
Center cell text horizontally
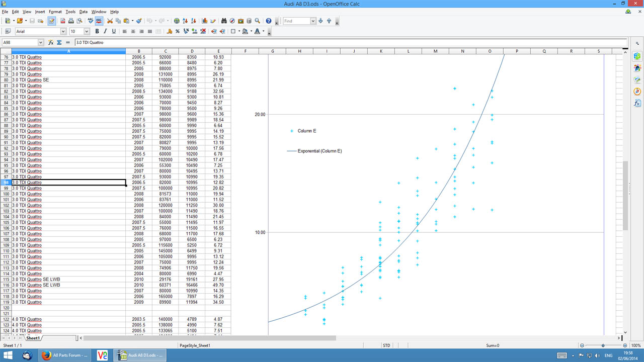pyautogui.click(x=133, y=31)
